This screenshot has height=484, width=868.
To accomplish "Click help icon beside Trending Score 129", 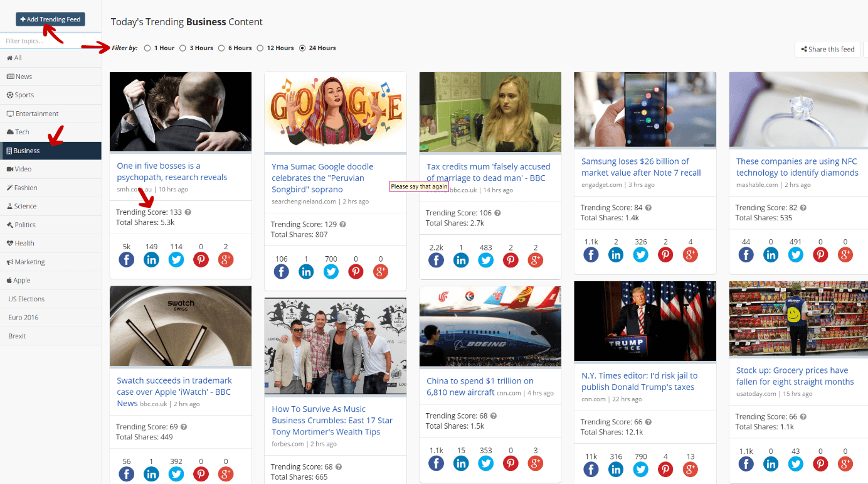I will pos(343,224).
